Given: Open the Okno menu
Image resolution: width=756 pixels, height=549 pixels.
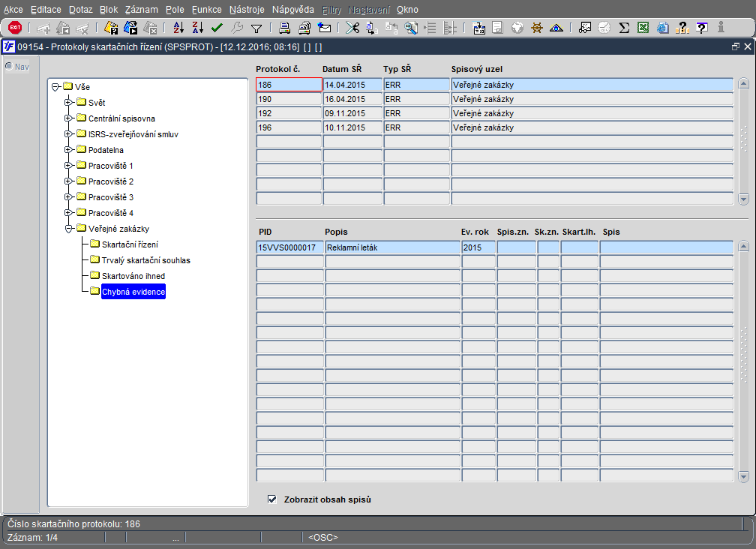Looking at the screenshot, I should point(407,10).
